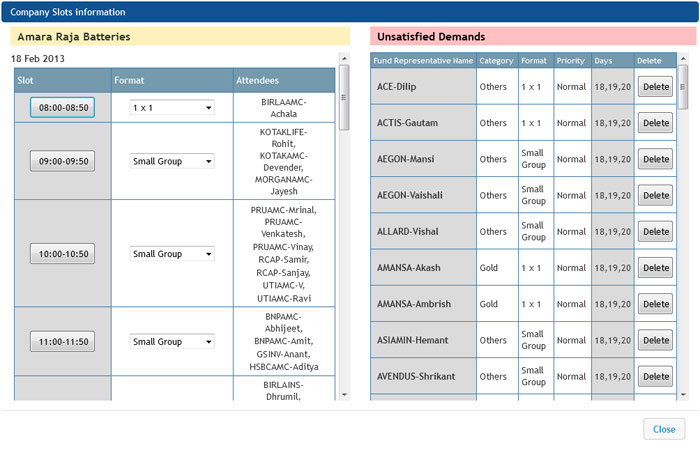Viewport: 700px width, 450px height.
Task: Click the Category column header
Action: click(x=497, y=61)
